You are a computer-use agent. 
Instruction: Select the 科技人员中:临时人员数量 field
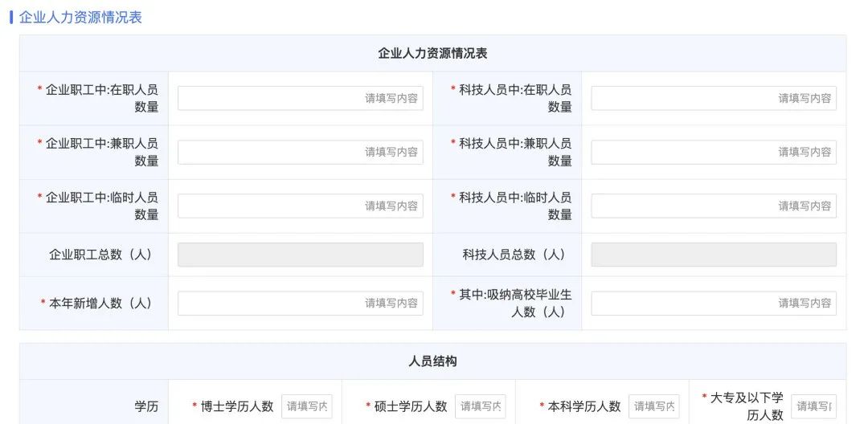(713, 206)
